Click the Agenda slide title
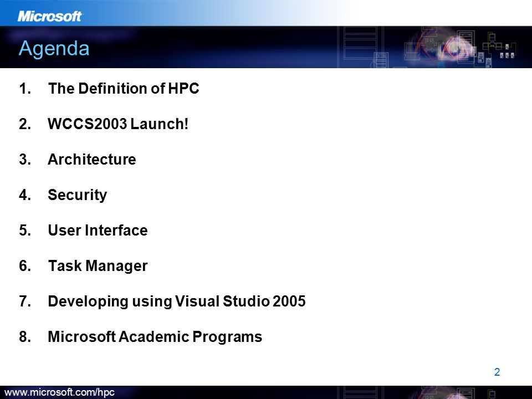The image size is (532, 399). point(54,49)
